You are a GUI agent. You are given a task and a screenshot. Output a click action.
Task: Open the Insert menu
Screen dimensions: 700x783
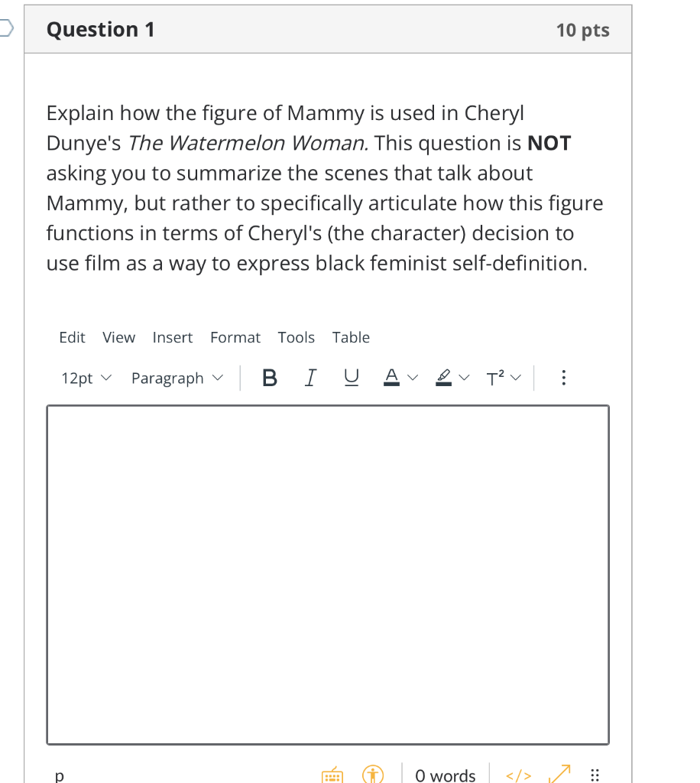(x=173, y=337)
